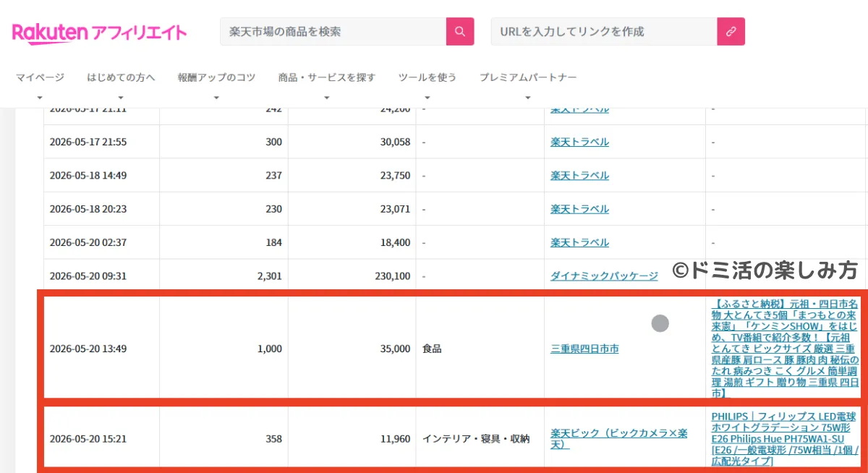Select the 2,301 reward cell
This screenshot has width=868, height=473.
(x=224, y=276)
